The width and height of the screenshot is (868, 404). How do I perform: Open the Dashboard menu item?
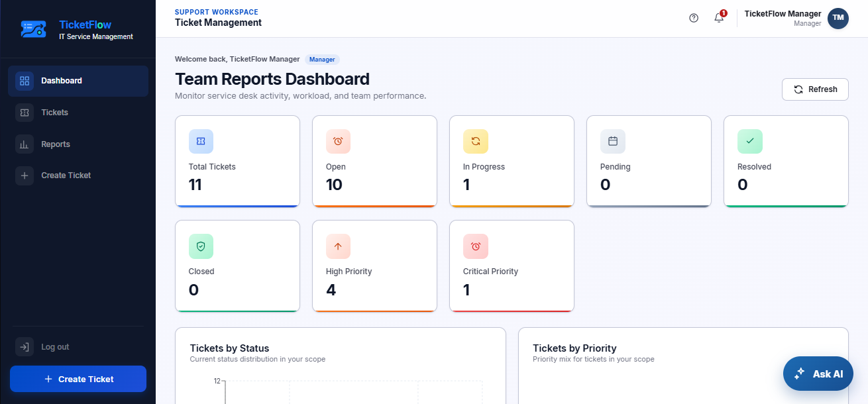point(78,81)
